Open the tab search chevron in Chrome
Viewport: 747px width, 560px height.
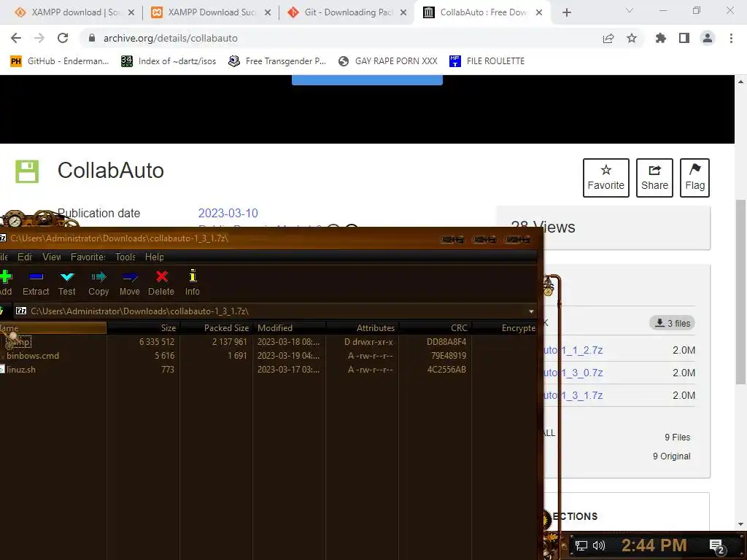(x=630, y=10)
